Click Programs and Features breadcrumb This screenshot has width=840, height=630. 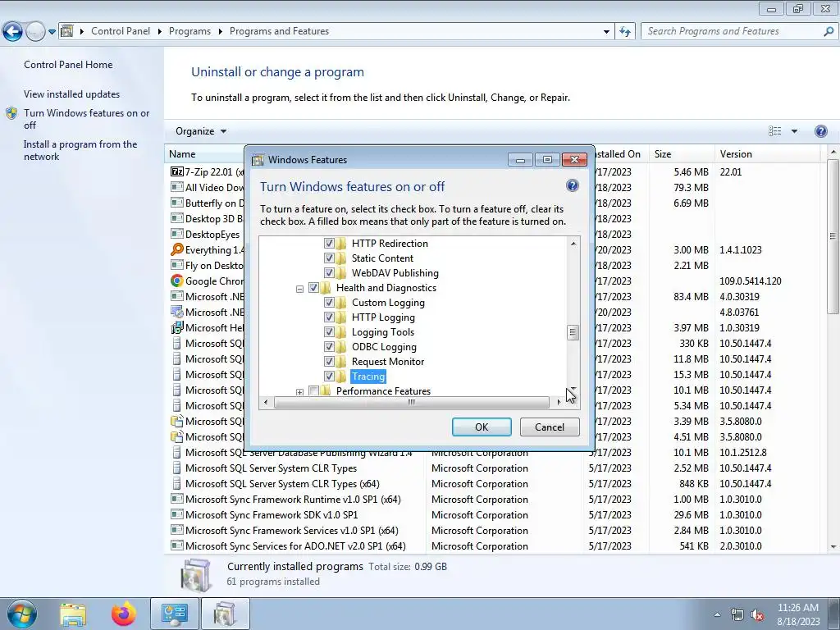pyautogui.click(x=279, y=31)
